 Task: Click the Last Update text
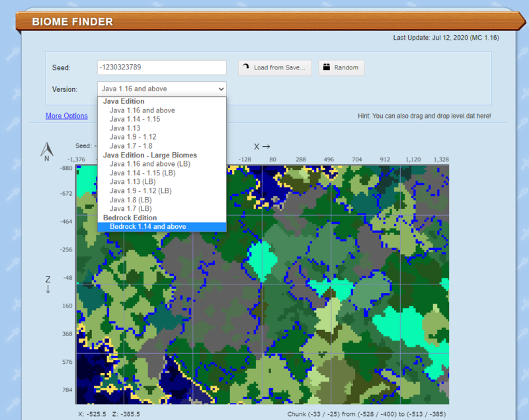click(x=446, y=38)
